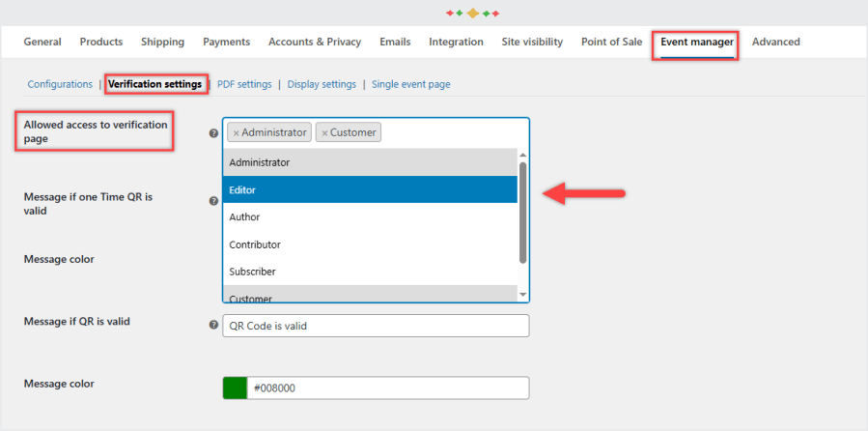
Task: Open the PDF settings link
Action: pos(244,84)
